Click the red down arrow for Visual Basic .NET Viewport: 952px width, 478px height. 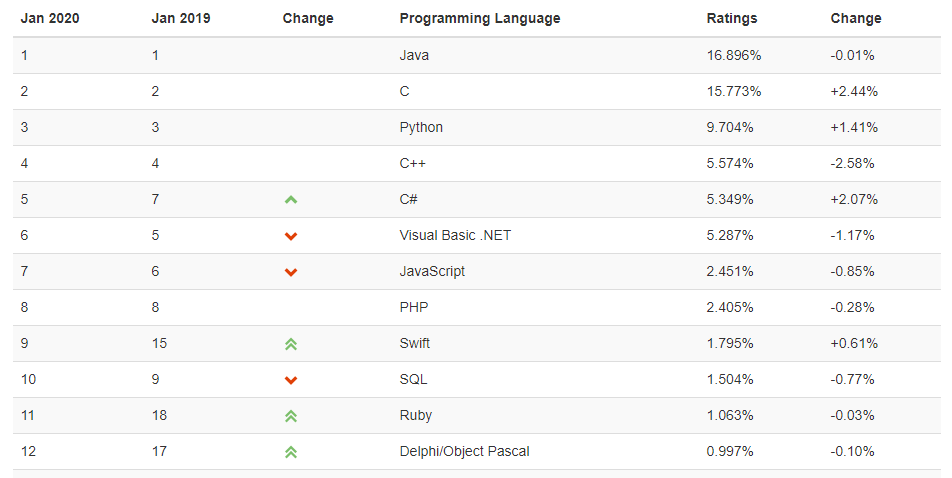(291, 236)
